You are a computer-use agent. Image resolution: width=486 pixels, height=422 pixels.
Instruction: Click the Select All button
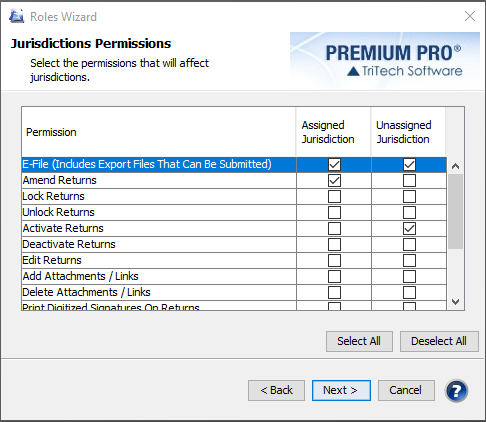click(359, 341)
